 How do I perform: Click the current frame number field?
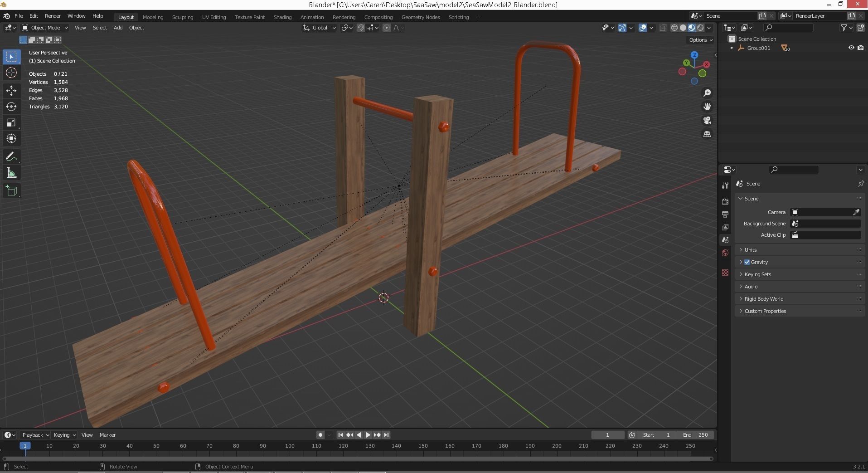click(608, 435)
